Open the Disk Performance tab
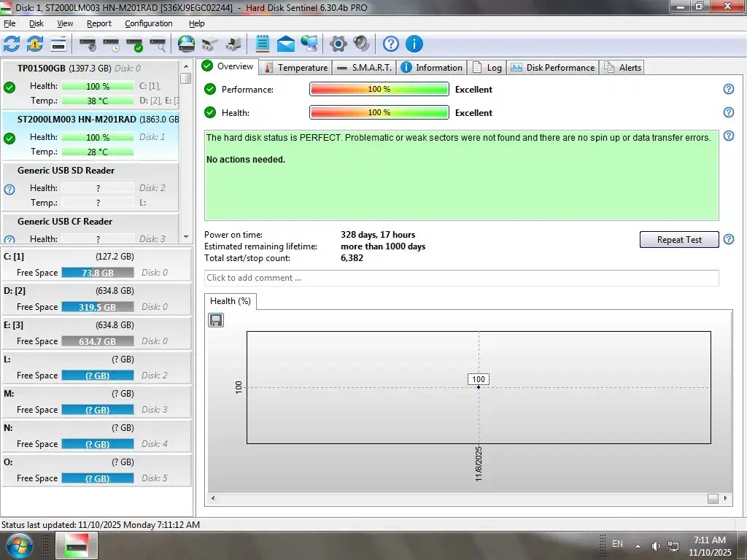The image size is (747, 560). point(553,67)
